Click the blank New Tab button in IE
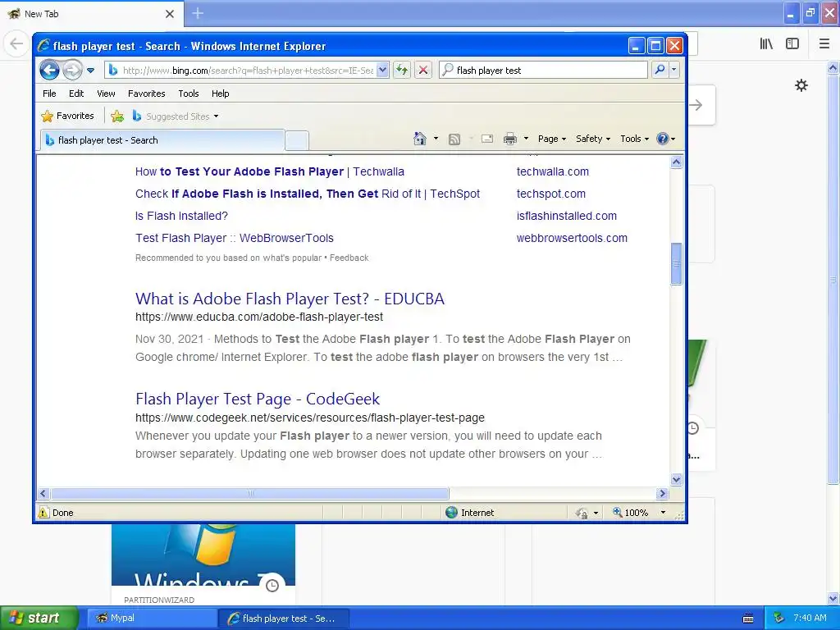 [x=297, y=140]
